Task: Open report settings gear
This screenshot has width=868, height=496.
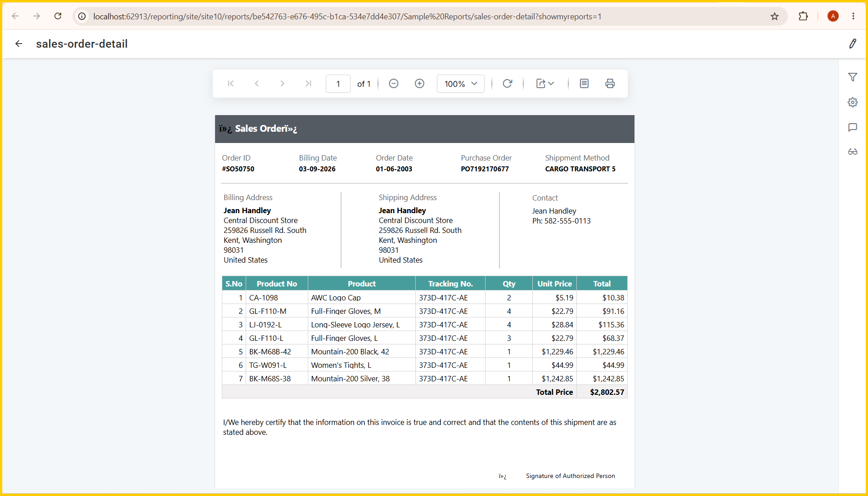Action: click(852, 103)
